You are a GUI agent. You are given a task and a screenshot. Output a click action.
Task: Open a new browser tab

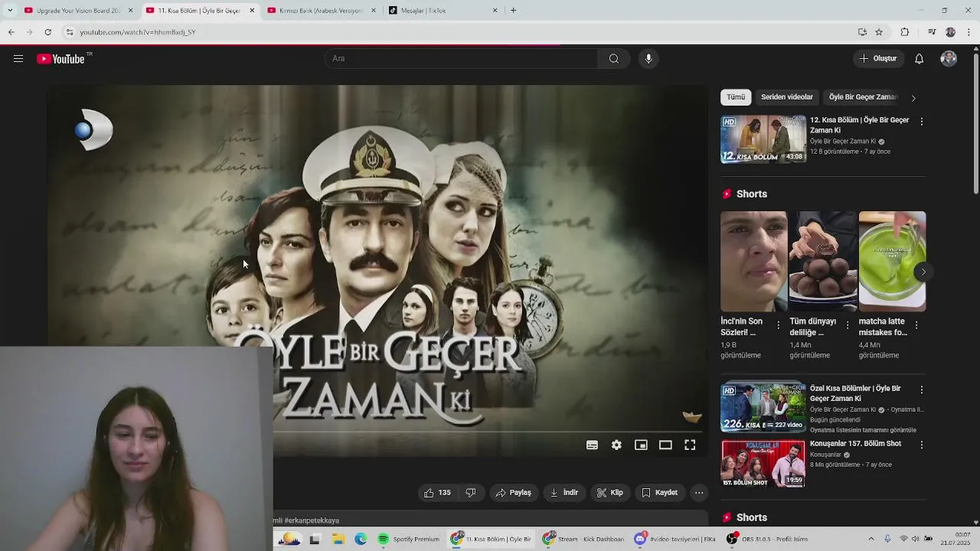click(x=513, y=11)
